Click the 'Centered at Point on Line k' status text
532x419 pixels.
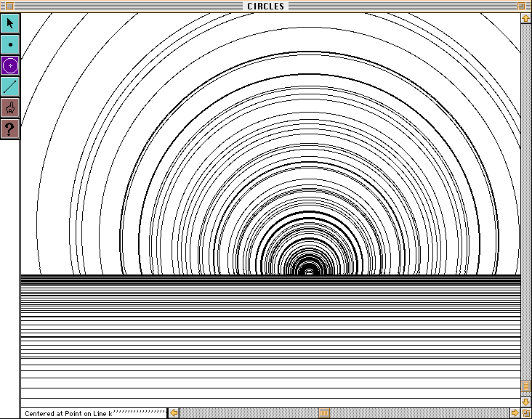68,414
